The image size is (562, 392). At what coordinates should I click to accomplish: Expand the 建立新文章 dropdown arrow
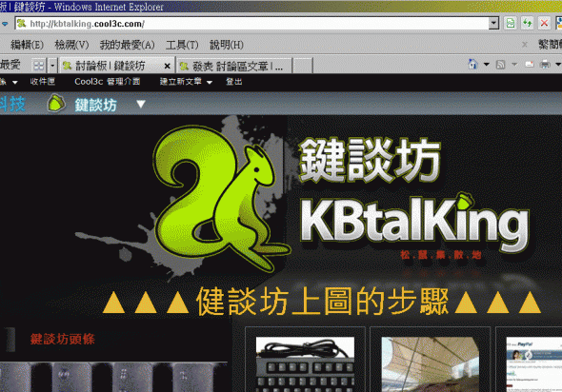click(210, 83)
